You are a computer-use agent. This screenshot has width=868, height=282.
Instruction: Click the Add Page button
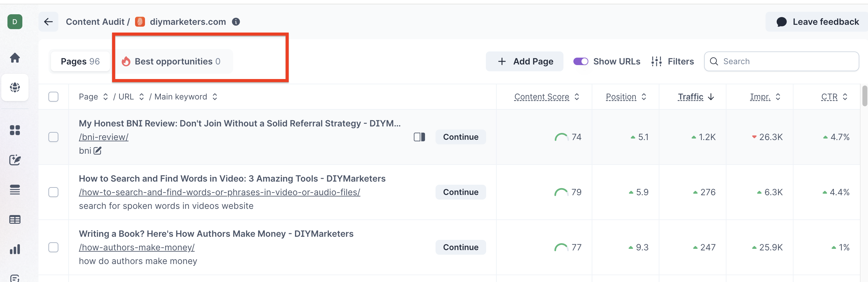tap(524, 61)
